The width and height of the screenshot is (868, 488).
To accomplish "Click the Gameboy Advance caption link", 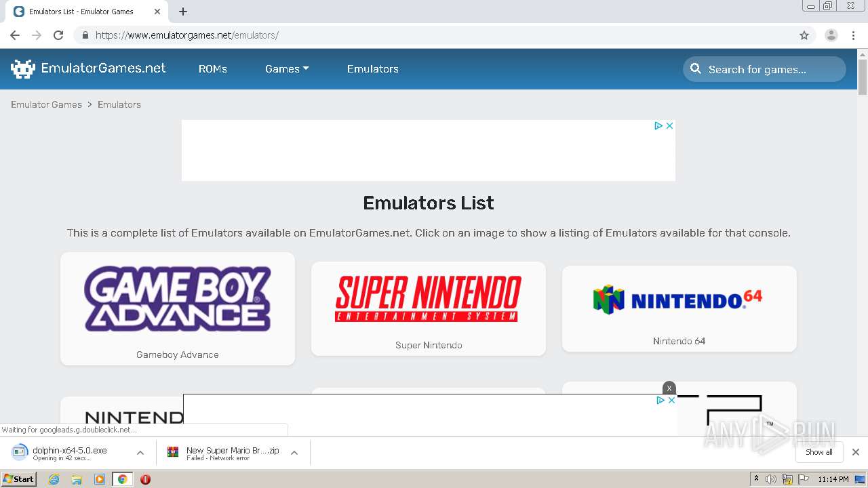I will (x=178, y=354).
